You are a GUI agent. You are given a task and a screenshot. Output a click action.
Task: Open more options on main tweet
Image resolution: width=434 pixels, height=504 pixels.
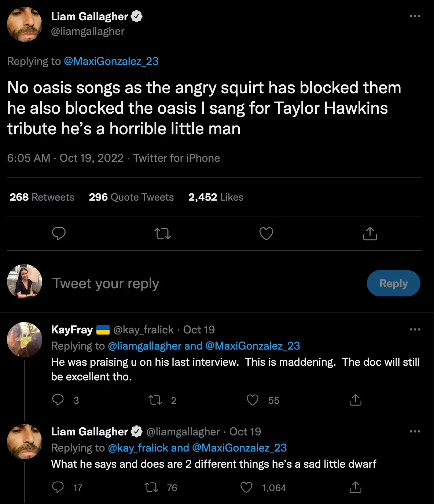(x=415, y=17)
